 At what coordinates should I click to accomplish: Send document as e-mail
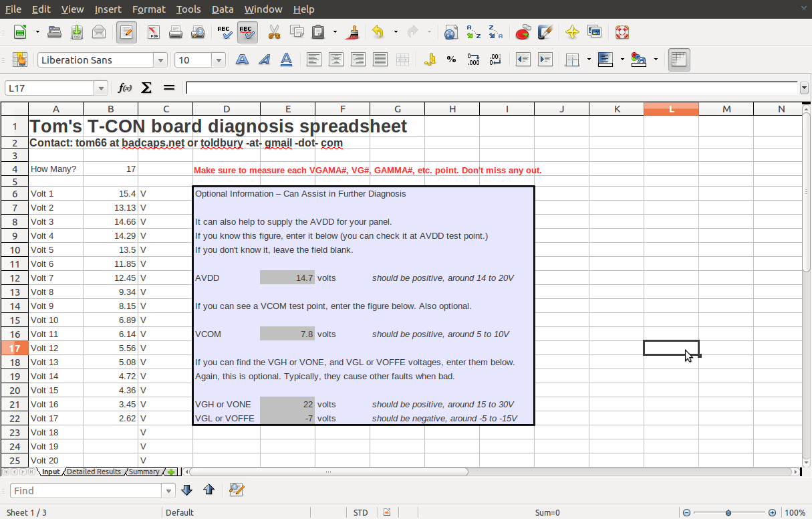click(99, 31)
